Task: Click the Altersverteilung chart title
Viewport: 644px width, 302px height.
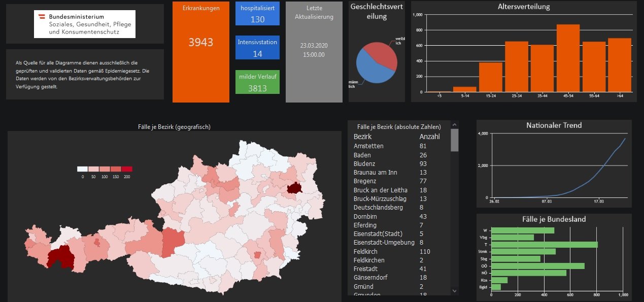Action: click(524, 7)
